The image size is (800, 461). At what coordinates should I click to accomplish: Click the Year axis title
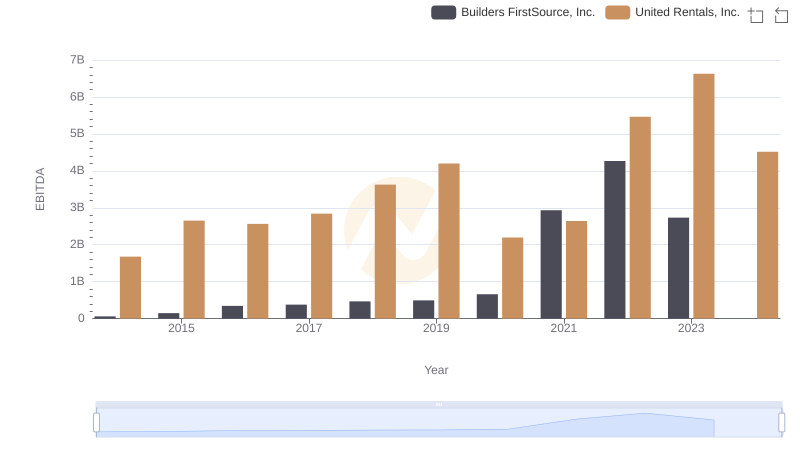(436, 370)
